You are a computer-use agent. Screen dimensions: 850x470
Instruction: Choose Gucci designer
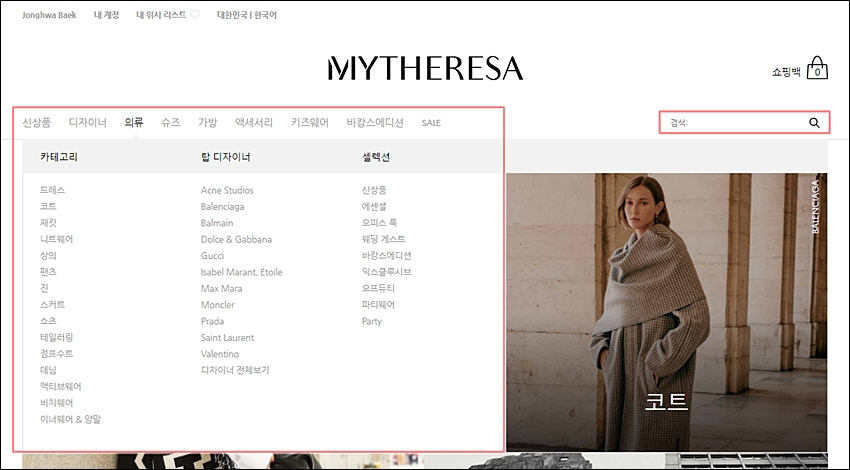[x=212, y=255]
